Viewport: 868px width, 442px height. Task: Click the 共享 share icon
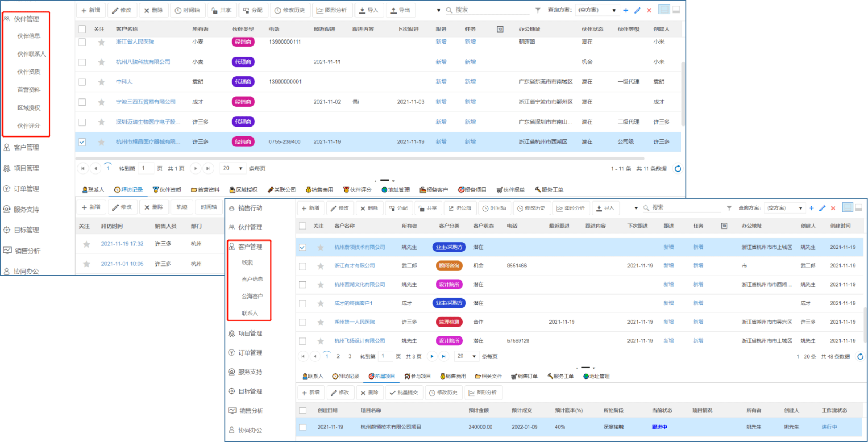[222, 10]
